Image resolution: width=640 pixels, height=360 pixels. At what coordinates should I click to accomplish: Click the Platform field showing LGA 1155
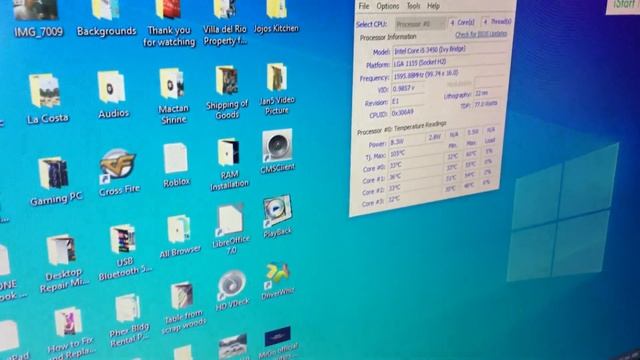449,62
